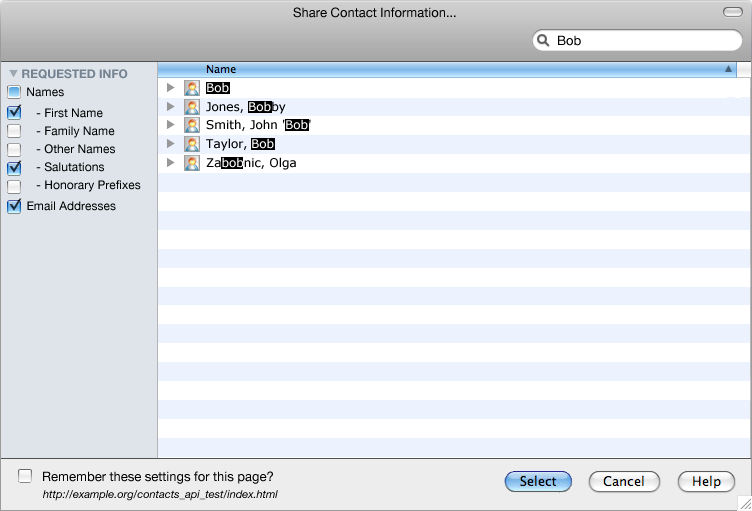Tick the Remember these settings checkbox
This screenshot has height=511, width=752.
pos(25,476)
